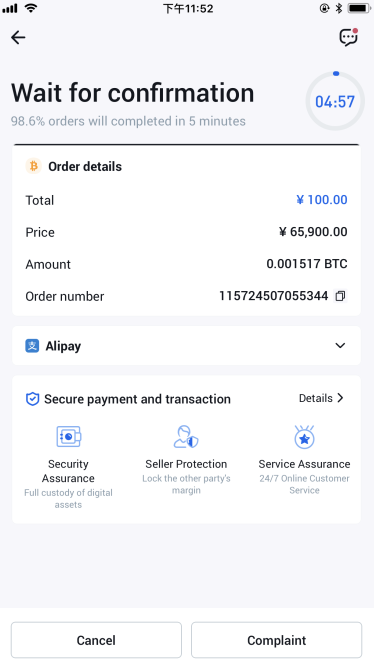The image size is (374, 669).
Task: Open the chat message icon
Action: (348, 37)
